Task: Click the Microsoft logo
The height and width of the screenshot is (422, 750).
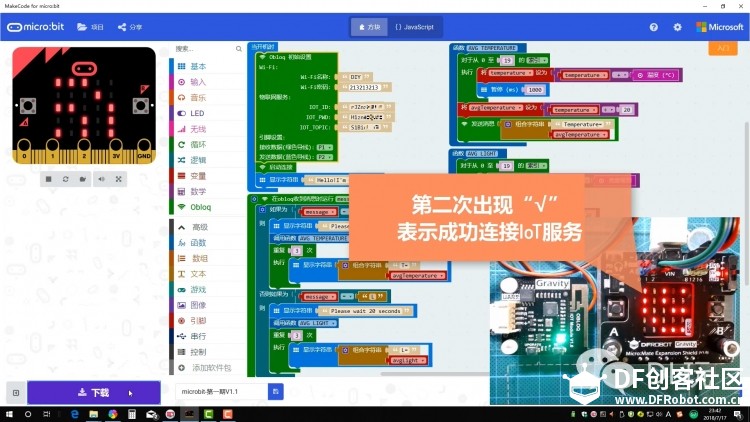Action: (x=719, y=27)
